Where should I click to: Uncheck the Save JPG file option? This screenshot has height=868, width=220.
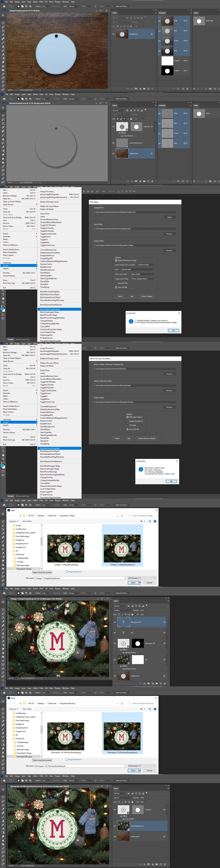tap(116, 287)
